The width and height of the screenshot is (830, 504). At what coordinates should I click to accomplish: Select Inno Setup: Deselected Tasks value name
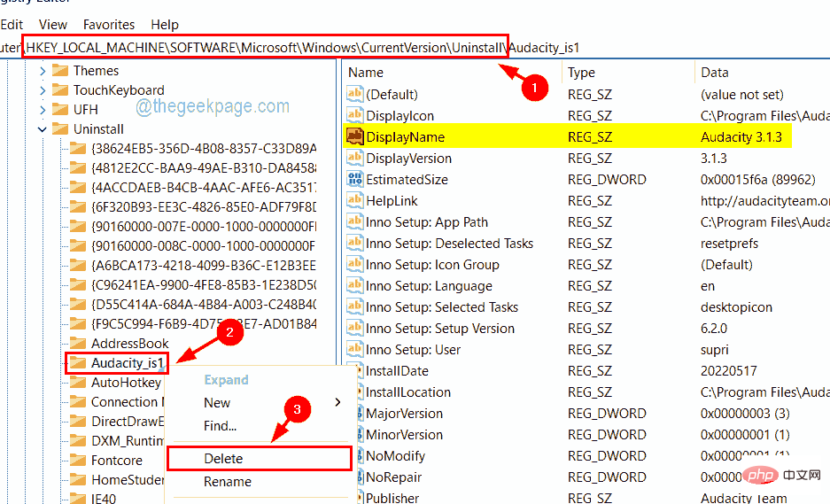click(x=449, y=244)
